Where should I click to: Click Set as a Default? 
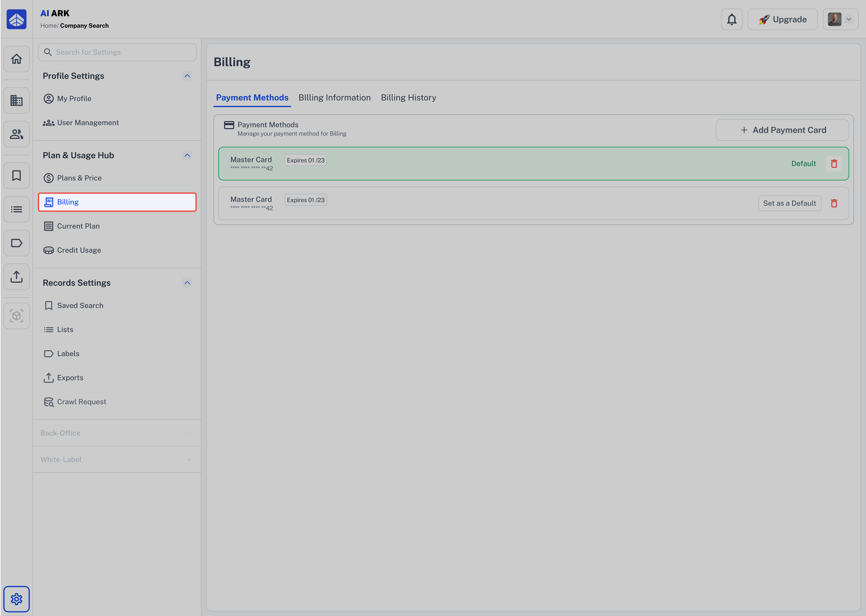(x=789, y=203)
